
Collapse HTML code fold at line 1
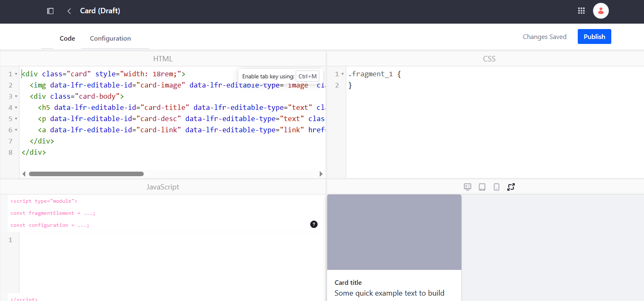point(16,74)
